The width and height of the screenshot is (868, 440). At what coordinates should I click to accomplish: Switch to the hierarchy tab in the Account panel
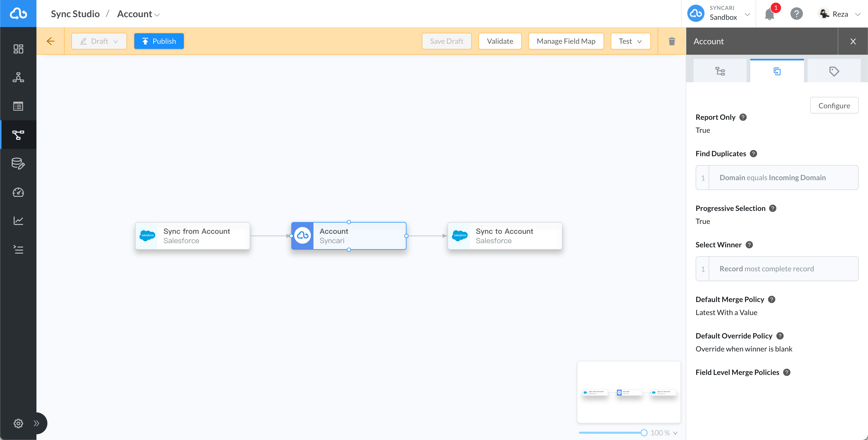click(x=720, y=71)
